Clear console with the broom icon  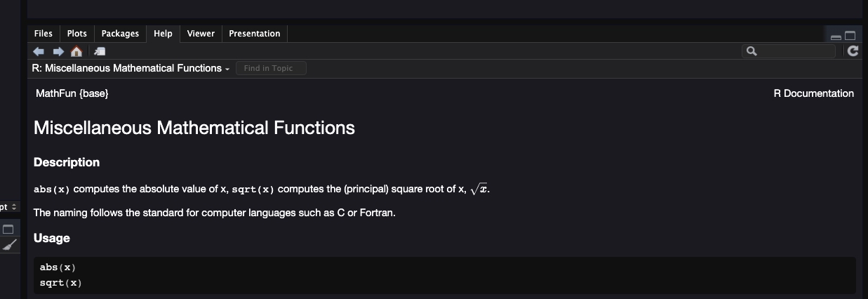[9, 245]
